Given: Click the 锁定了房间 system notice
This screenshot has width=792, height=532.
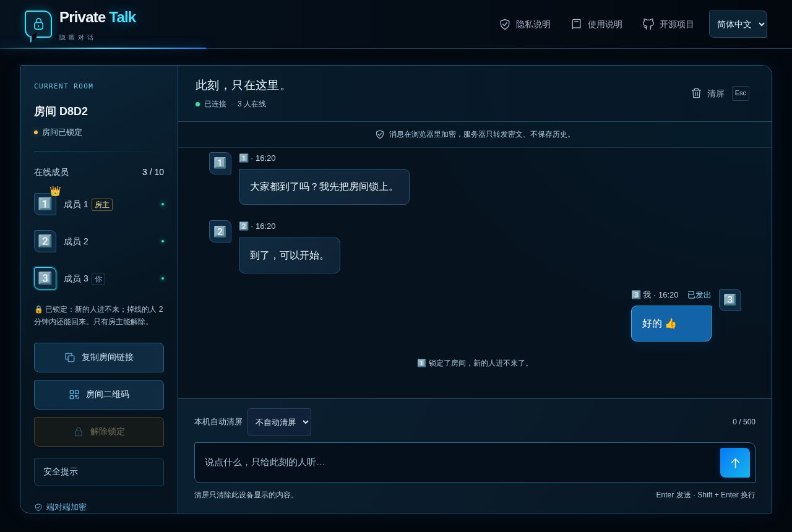Looking at the screenshot, I should pos(474,363).
